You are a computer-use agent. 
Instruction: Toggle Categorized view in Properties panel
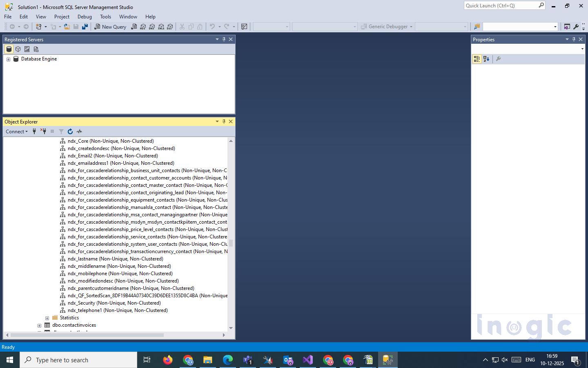(x=477, y=59)
